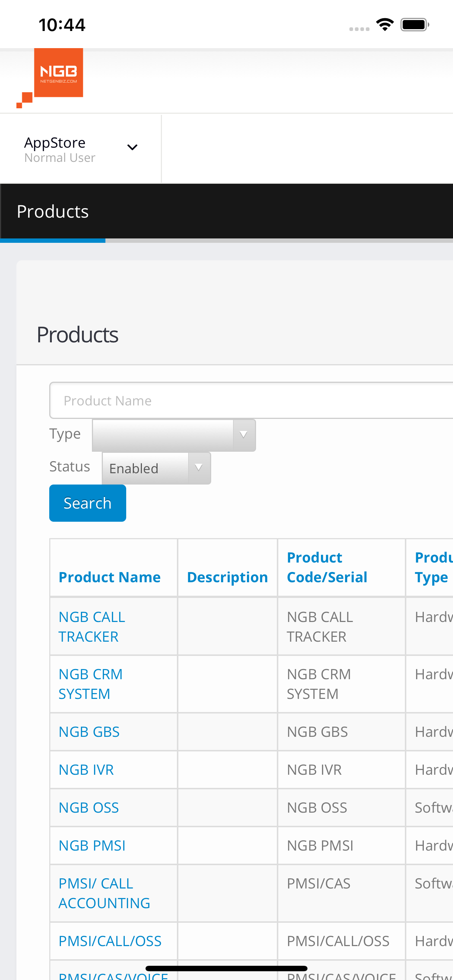Click the Products page heading
Viewport: 453px width, 980px height.
77,334
